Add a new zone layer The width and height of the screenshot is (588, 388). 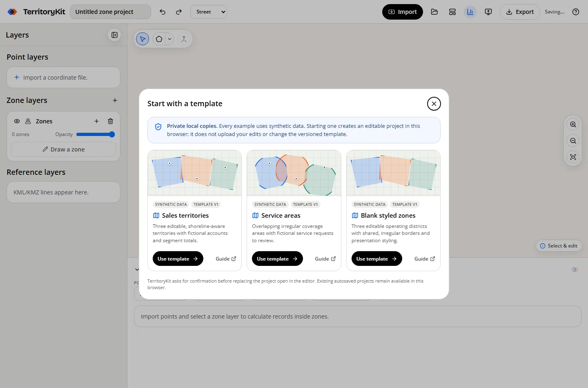pos(115,100)
